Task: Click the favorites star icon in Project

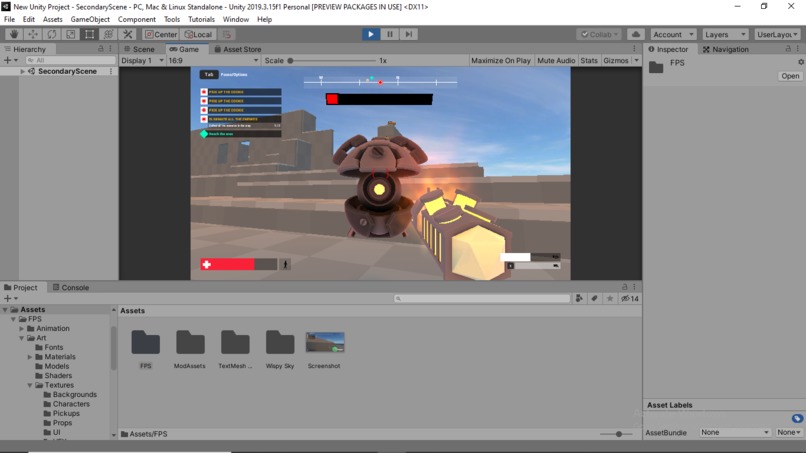Action: (610, 298)
